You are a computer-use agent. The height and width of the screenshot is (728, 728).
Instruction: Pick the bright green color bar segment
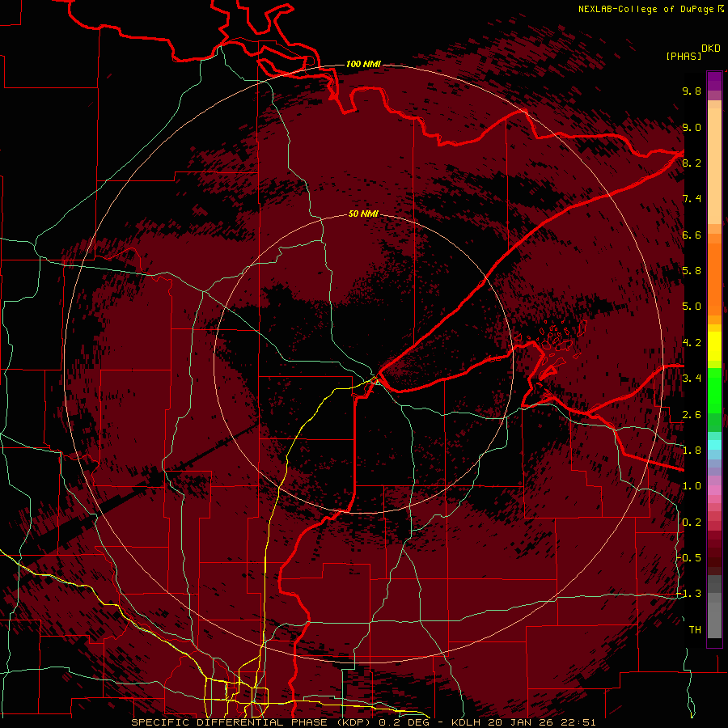pyautogui.click(x=714, y=390)
